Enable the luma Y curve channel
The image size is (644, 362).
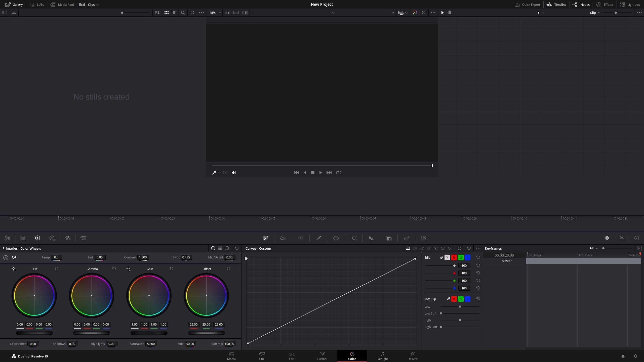tap(447, 257)
